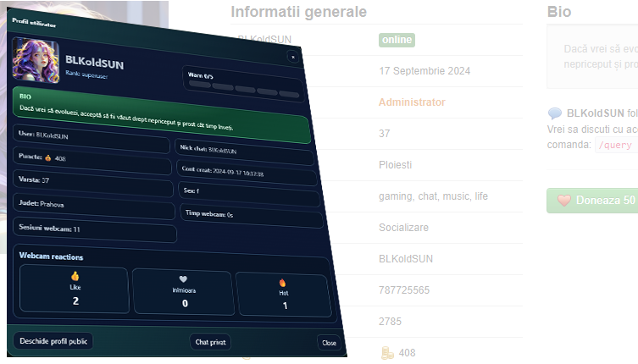Click the Close button in profile popup
This screenshot has height=364, width=638.
coord(329,343)
